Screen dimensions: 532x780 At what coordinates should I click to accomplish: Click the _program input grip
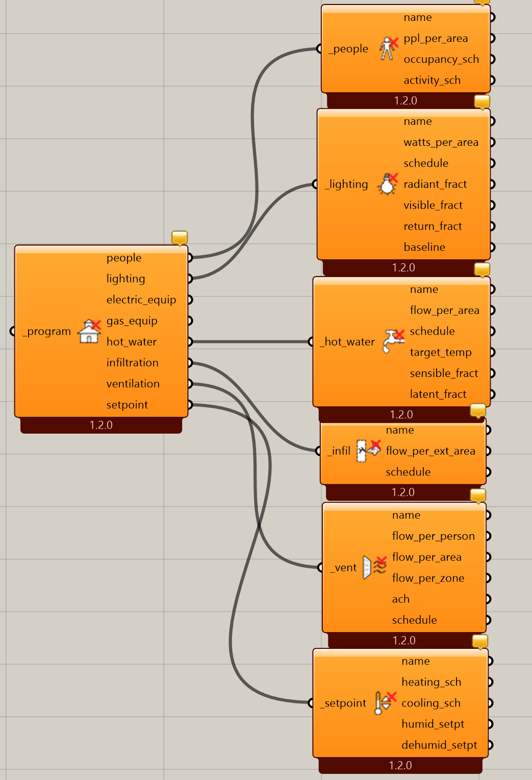click(13, 331)
